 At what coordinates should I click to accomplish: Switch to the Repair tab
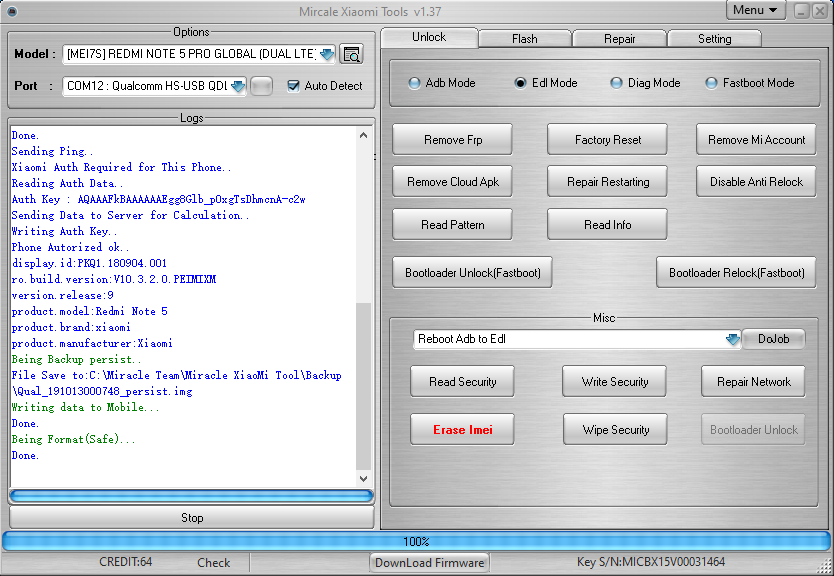coord(620,39)
